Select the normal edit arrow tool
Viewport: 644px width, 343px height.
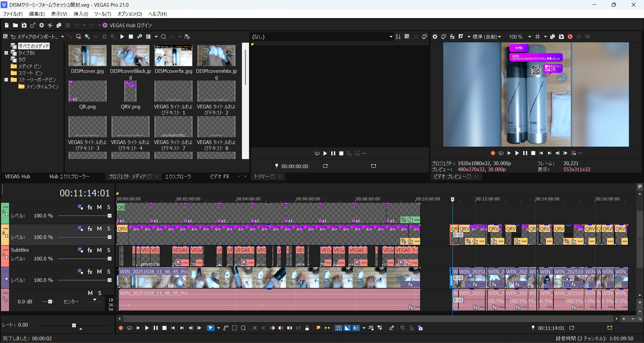(210, 328)
